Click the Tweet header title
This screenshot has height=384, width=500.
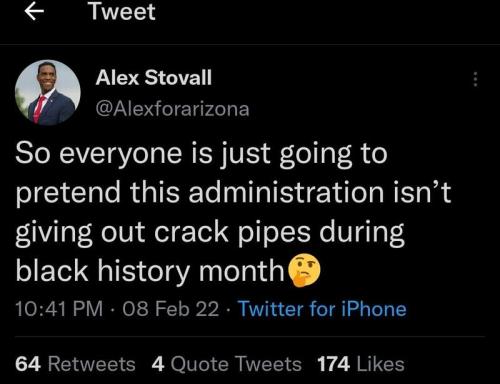pyautogui.click(x=122, y=12)
